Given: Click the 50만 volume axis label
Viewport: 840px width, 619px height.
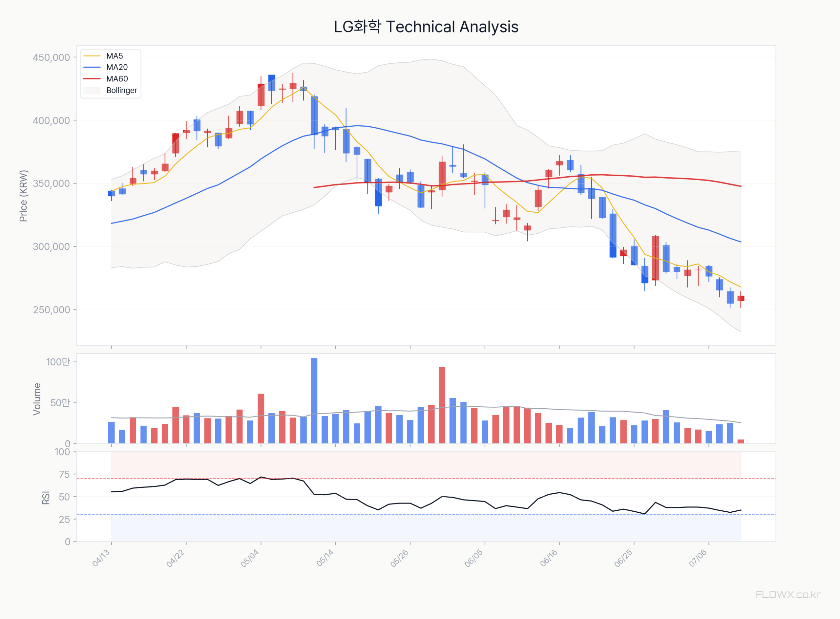Looking at the screenshot, I should (x=60, y=403).
